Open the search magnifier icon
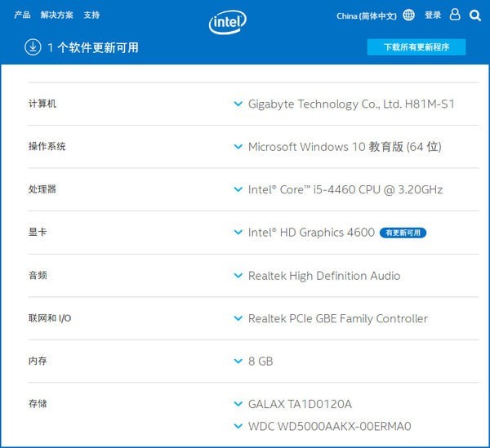The image size is (490, 448). [475, 15]
